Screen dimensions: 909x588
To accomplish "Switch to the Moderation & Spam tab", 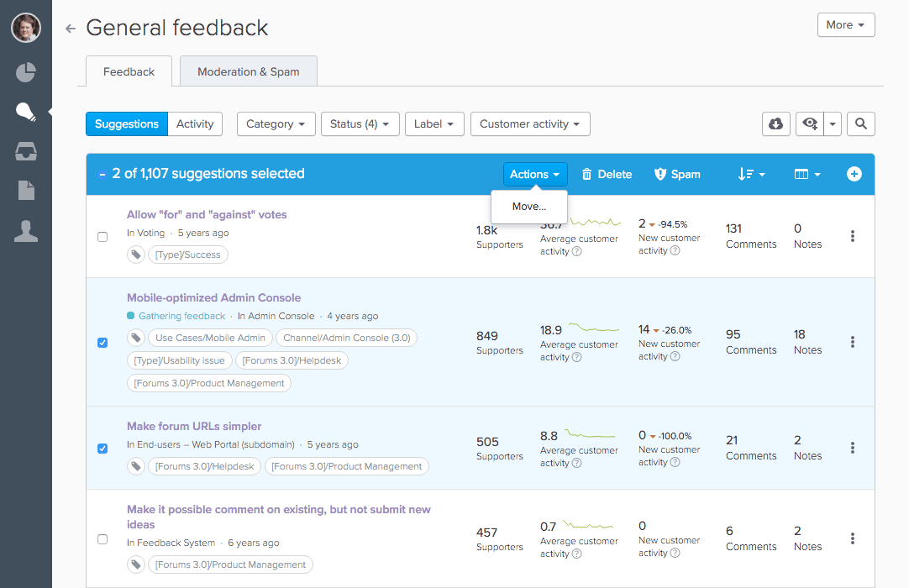I will [248, 71].
